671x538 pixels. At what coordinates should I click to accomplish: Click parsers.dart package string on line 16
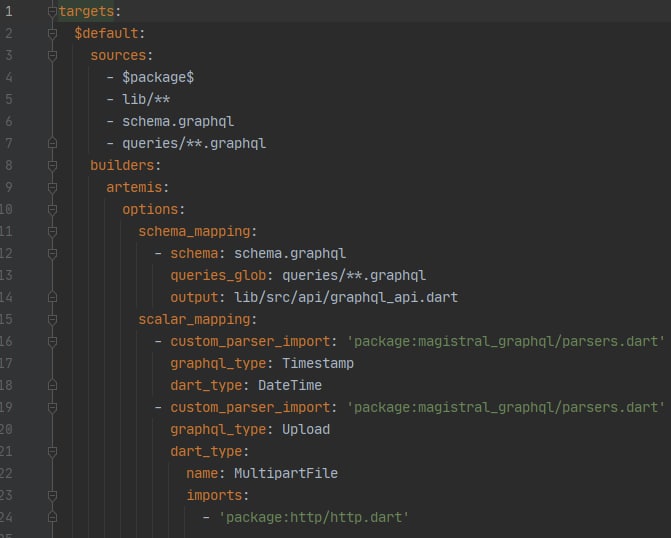click(x=505, y=342)
